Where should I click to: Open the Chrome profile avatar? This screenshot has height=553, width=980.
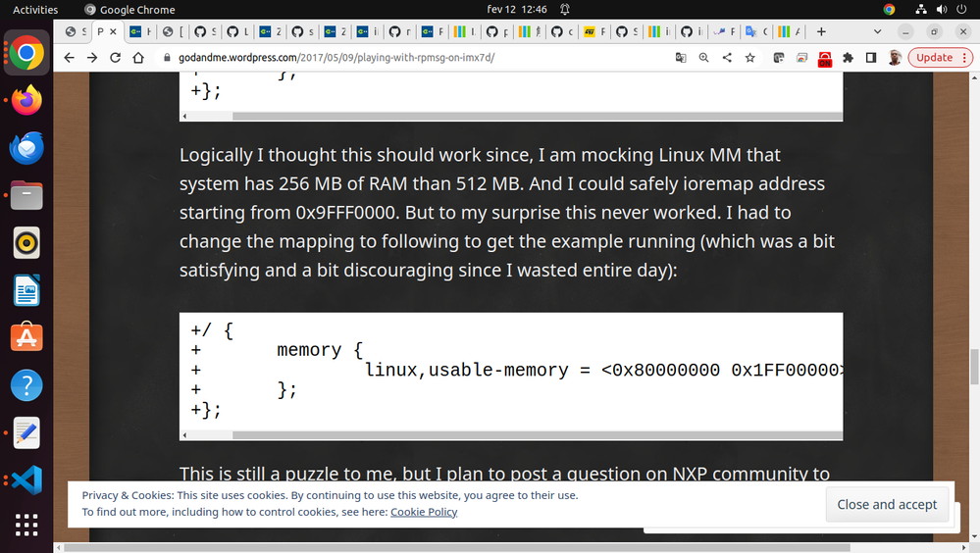tap(895, 58)
